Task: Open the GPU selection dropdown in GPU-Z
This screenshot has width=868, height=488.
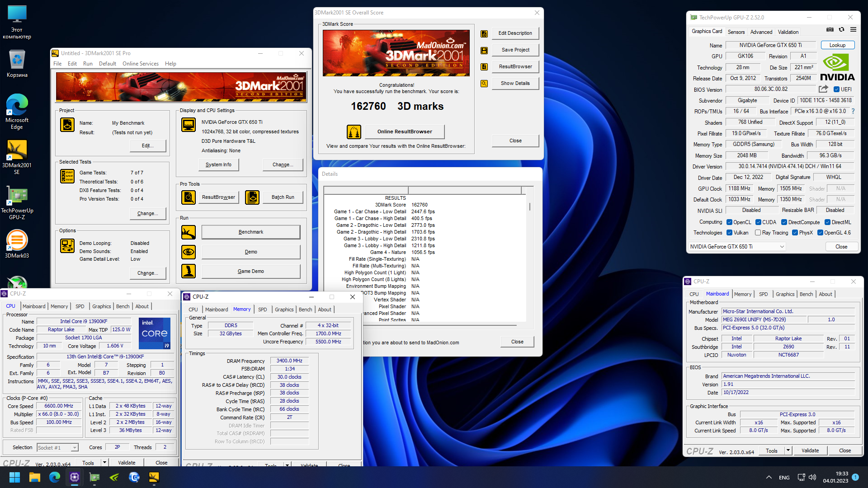Action: pos(737,247)
